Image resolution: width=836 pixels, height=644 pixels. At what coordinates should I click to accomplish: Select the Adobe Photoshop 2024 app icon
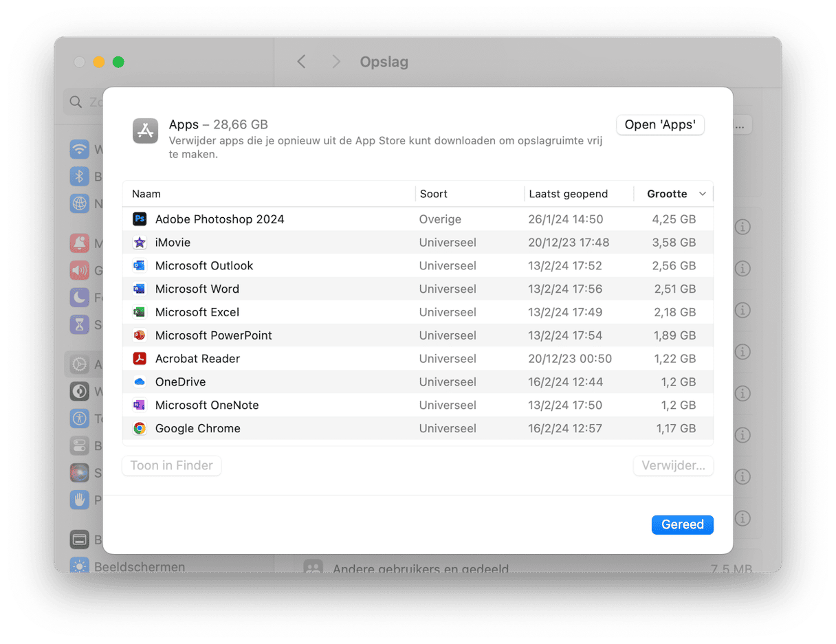click(x=140, y=219)
